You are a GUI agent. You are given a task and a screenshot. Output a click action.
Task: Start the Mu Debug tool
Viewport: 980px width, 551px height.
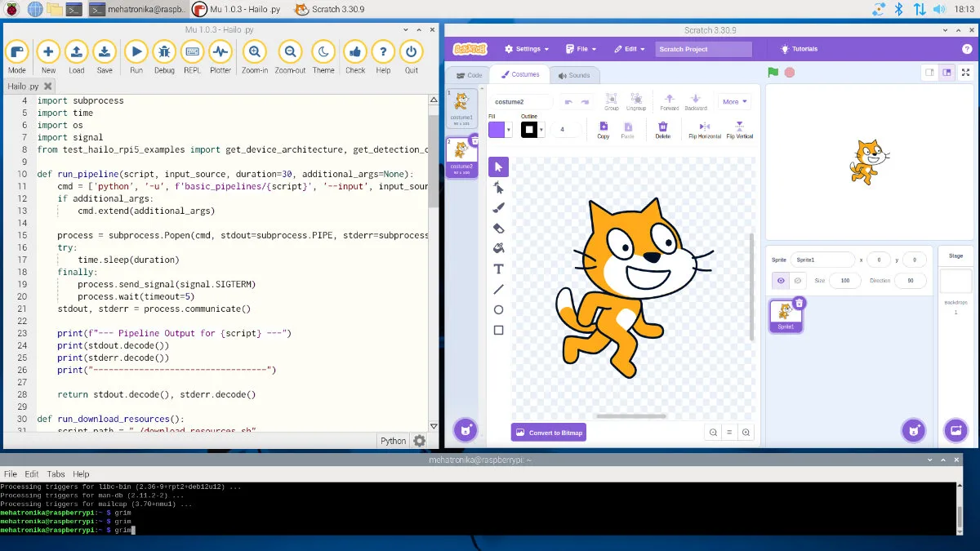(x=164, y=57)
